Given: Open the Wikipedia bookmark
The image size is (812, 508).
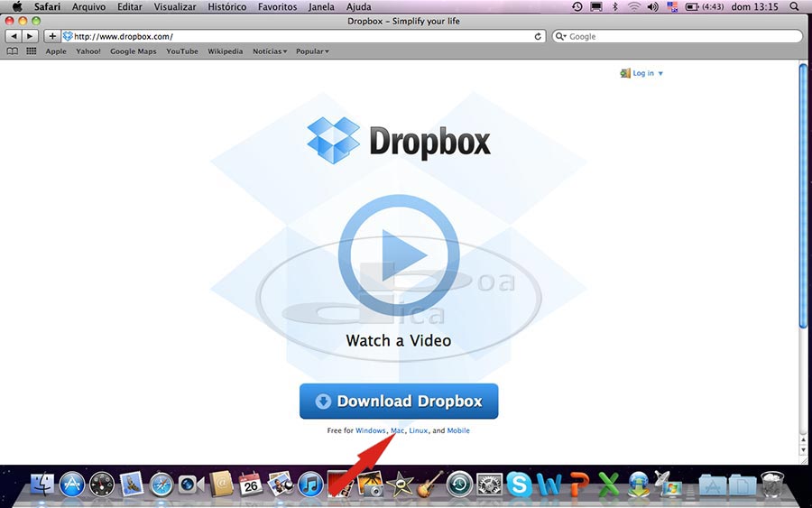Looking at the screenshot, I should pyautogui.click(x=225, y=51).
